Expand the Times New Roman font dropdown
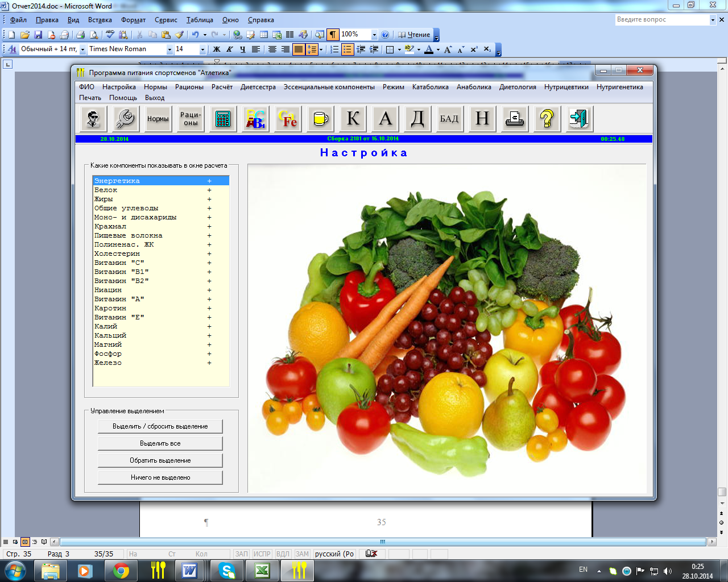This screenshot has width=728, height=582. 169,49
